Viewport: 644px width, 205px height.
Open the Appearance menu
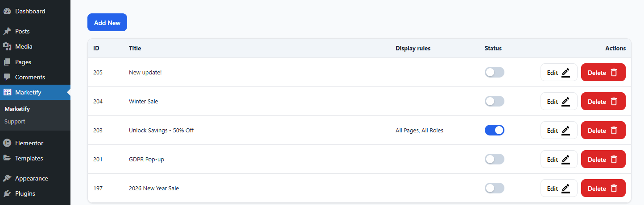point(35,178)
